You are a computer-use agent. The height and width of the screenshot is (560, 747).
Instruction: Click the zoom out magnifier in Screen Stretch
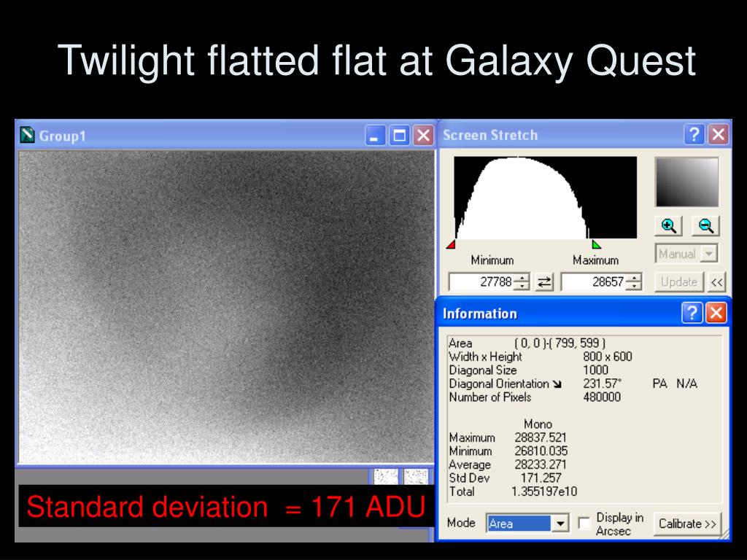click(705, 226)
